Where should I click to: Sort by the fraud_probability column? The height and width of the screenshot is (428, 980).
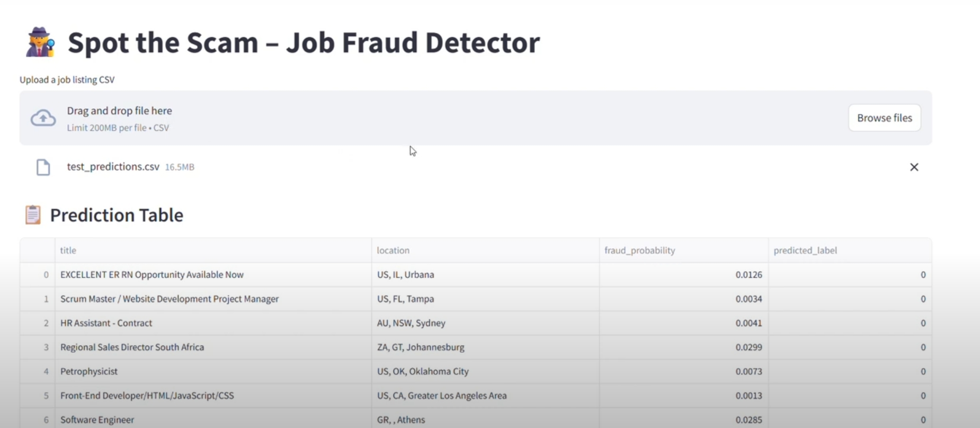[x=639, y=250]
